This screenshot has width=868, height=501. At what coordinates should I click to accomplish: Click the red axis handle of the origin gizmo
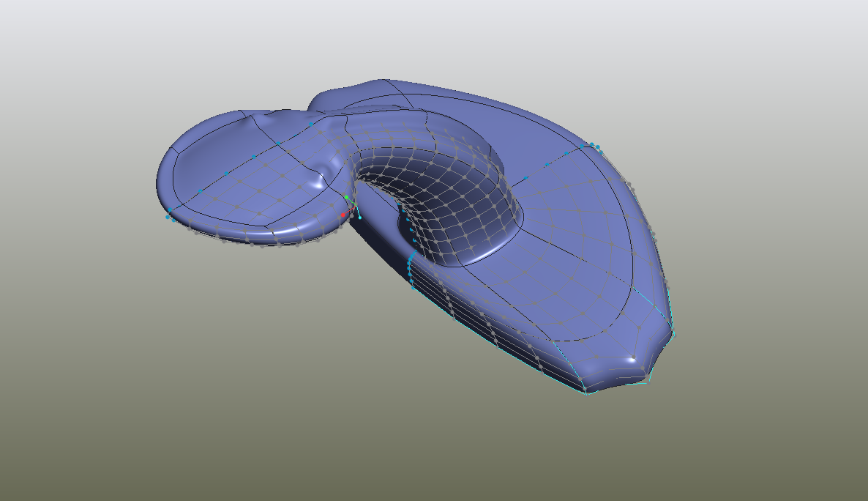pos(343,215)
